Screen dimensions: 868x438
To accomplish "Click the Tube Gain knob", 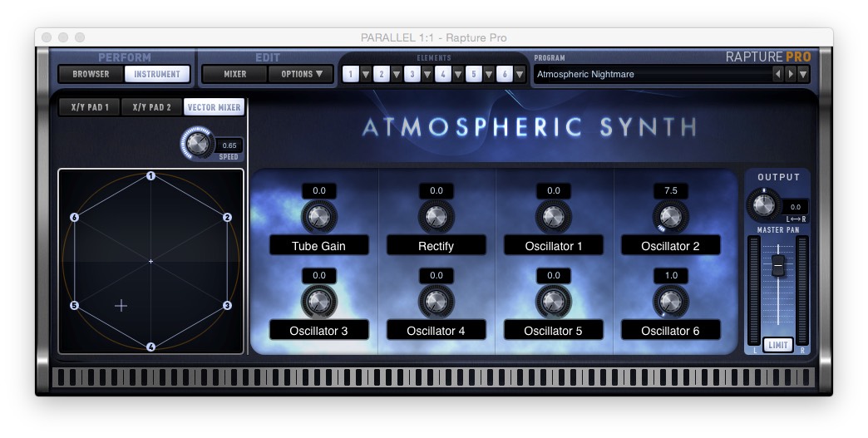I will (x=319, y=217).
